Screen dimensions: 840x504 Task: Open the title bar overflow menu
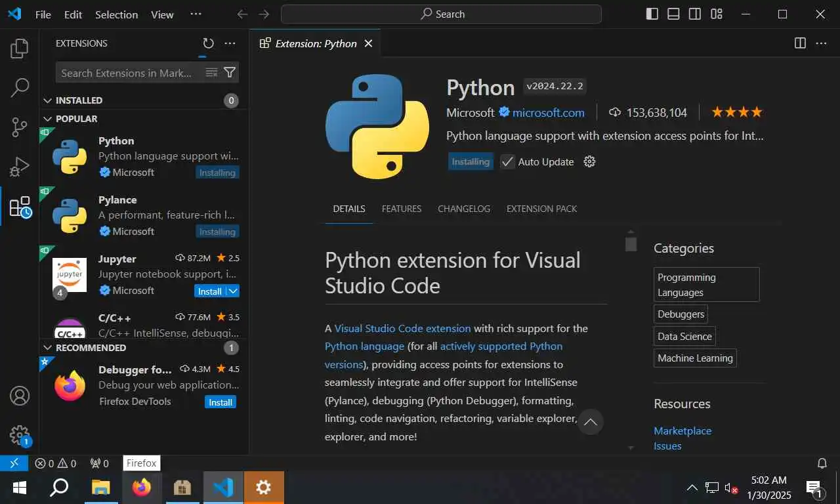point(196,14)
